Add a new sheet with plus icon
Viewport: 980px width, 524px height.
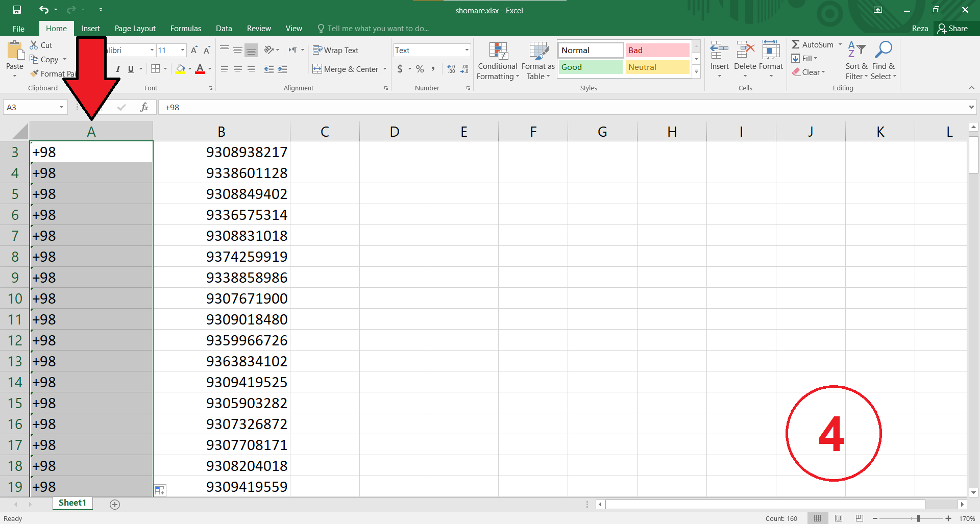pos(115,504)
